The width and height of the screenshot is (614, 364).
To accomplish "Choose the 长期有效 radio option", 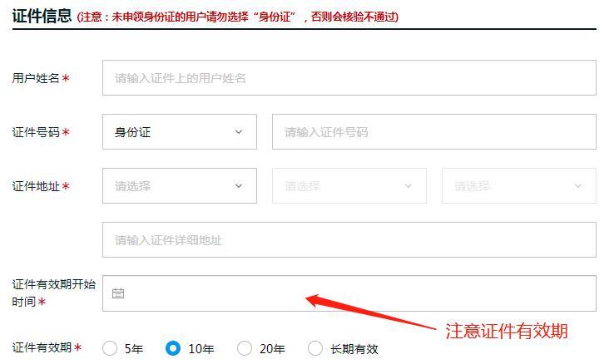I will pyautogui.click(x=315, y=348).
